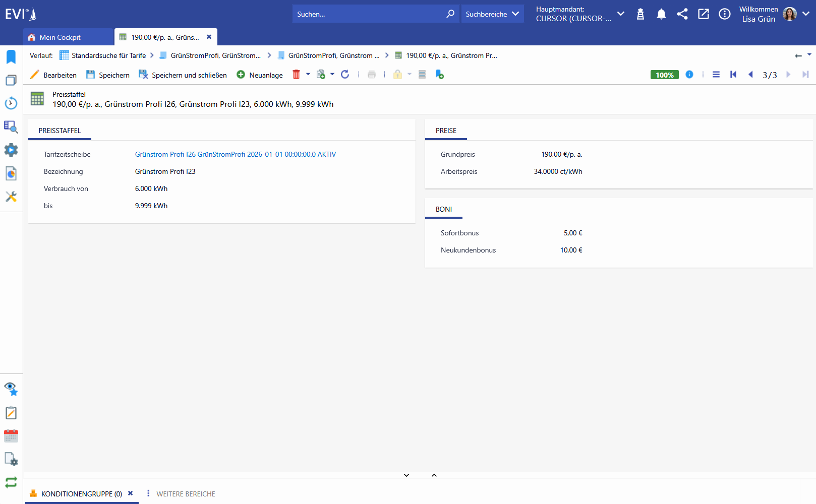Viewport: 816px width, 504px height.
Task: Open the WEITERE BEREICHE tab
Action: [186, 494]
